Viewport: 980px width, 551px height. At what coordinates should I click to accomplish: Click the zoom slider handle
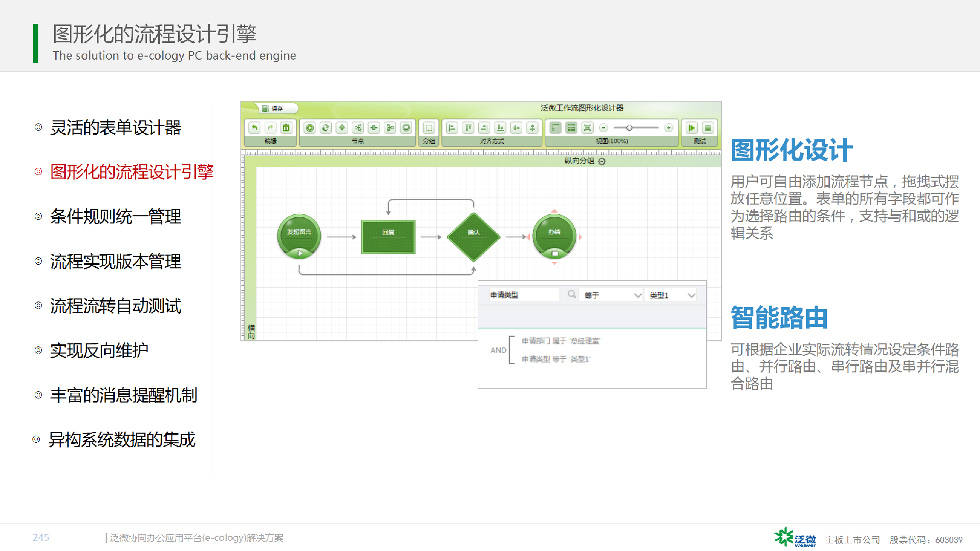(x=629, y=128)
